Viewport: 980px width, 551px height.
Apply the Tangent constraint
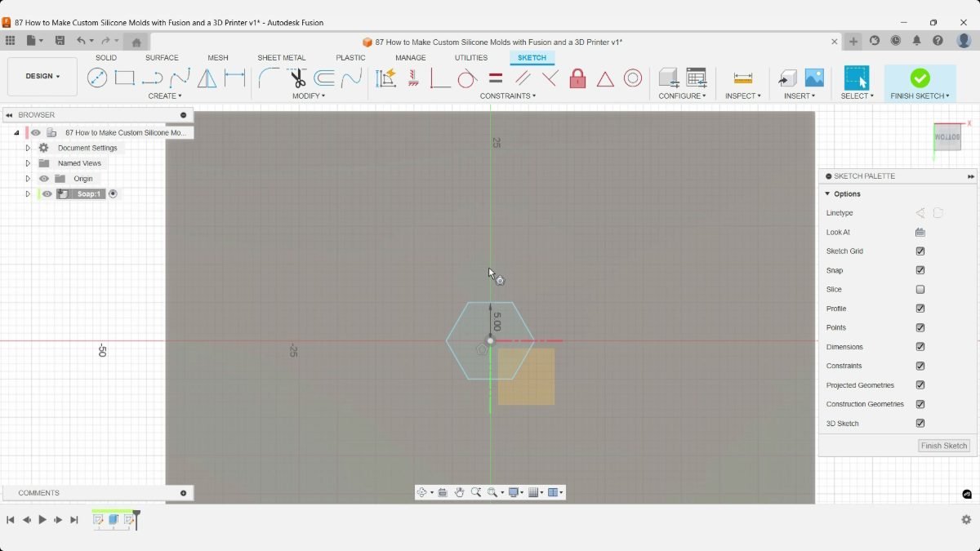coord(466,78)
